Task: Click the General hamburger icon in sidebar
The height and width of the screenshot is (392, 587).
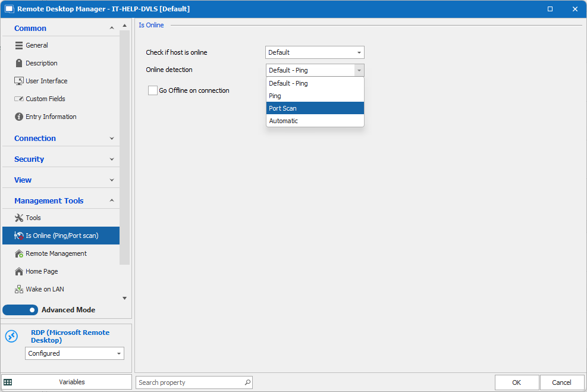Action: [19, 45]
